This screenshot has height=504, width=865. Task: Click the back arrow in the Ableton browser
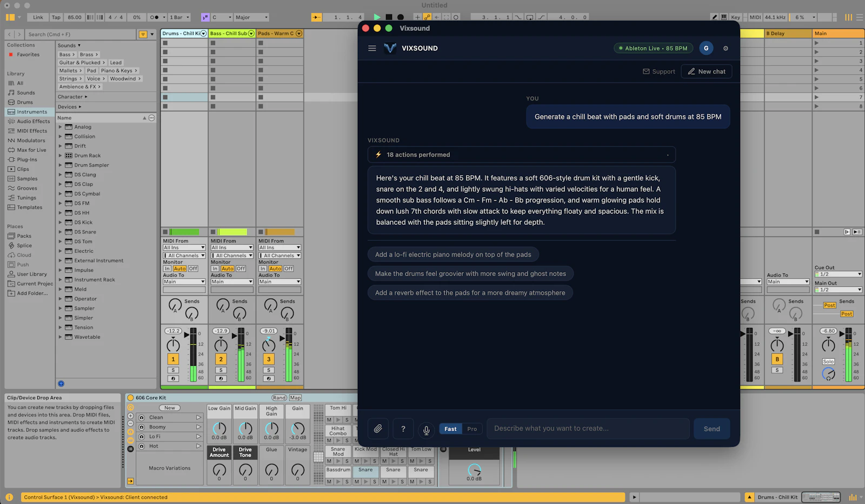tap(9, 35)
